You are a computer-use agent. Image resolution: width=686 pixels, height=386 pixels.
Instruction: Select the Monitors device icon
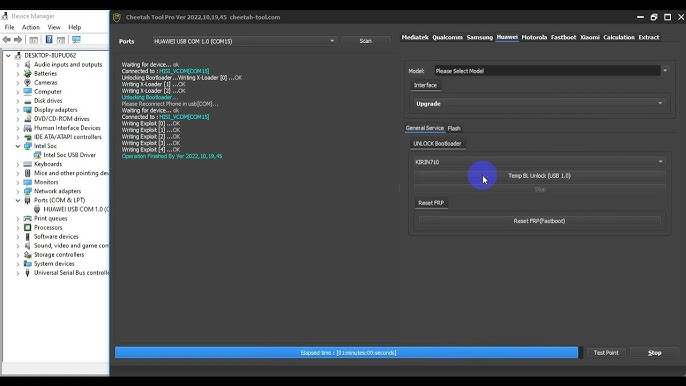(x=28, y=182)
